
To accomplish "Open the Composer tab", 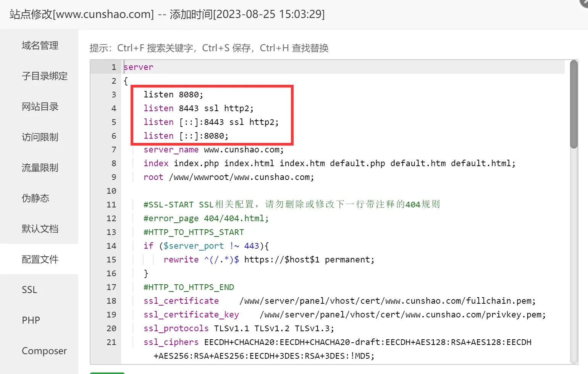I will (44, 351).
